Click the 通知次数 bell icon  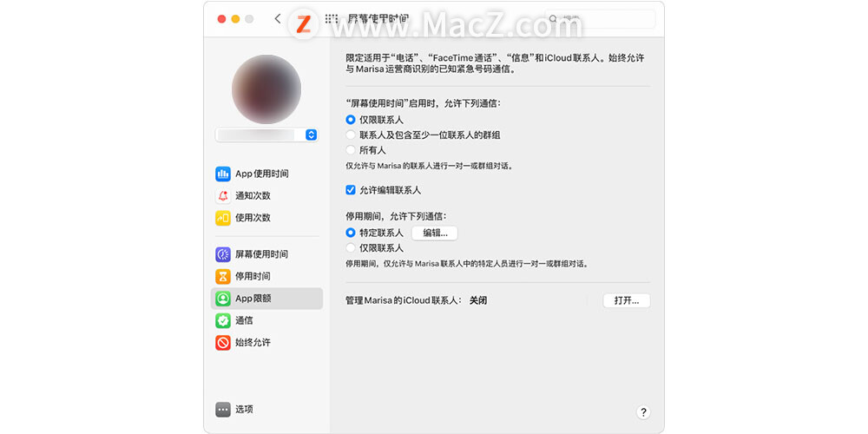[222, 196]
